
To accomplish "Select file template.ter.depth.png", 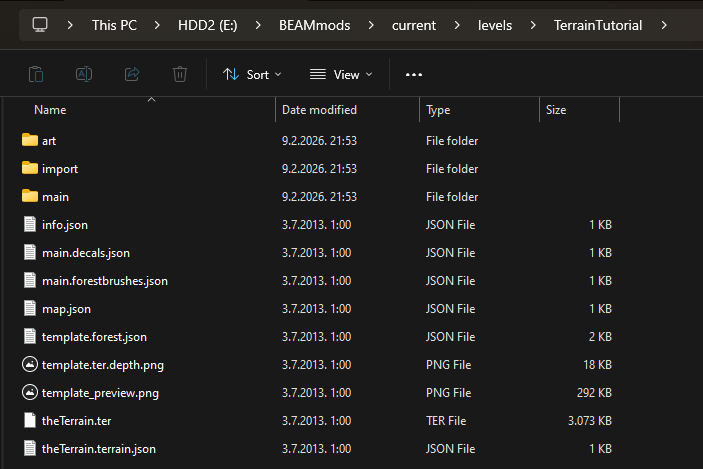I will [x=103, y=365].
